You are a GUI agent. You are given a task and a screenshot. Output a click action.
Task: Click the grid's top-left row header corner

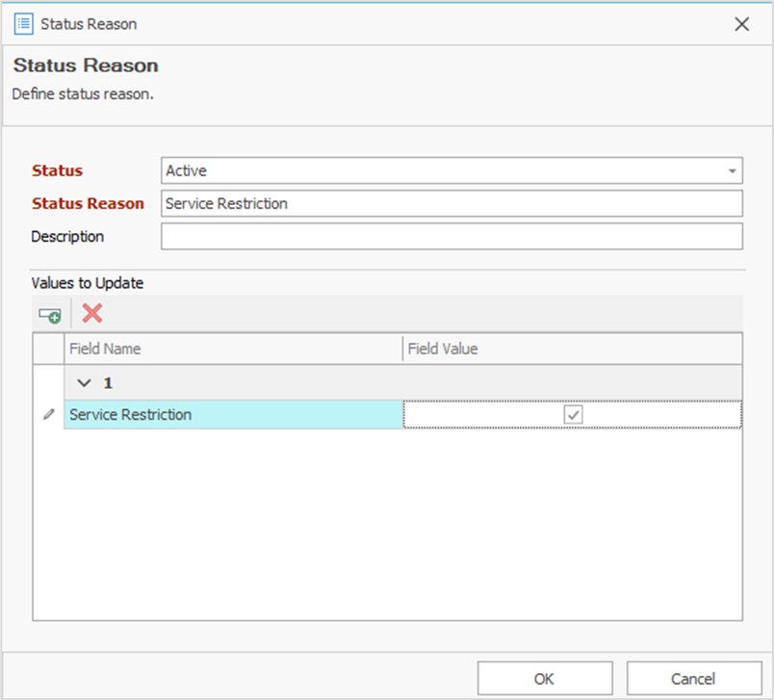point(49,349)
